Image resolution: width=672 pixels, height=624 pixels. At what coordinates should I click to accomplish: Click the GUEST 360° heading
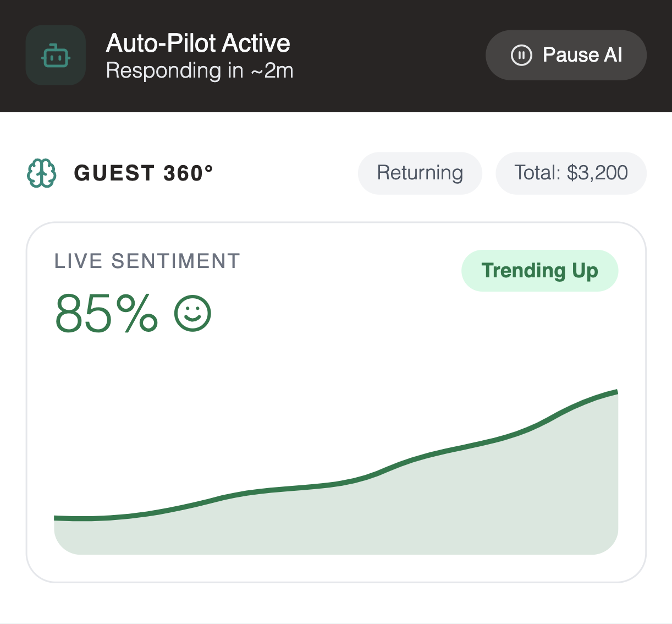(144, 173)
